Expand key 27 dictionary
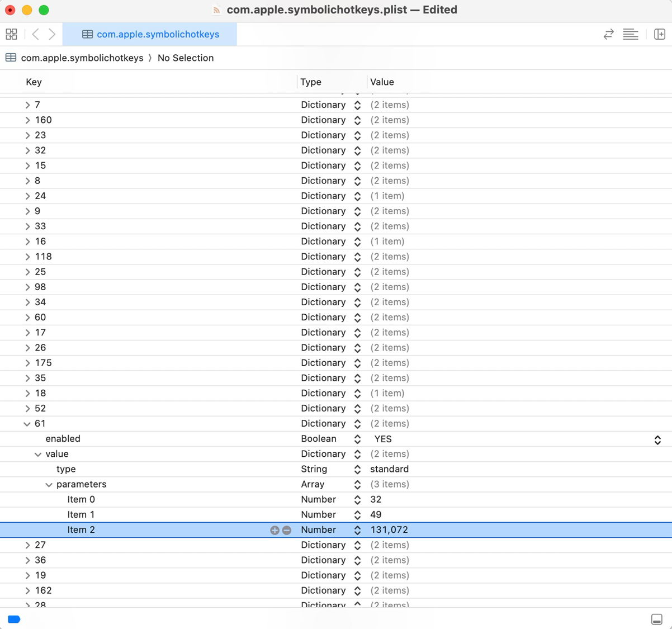This screenshot has width=672, height=629. tap(27, 545)
